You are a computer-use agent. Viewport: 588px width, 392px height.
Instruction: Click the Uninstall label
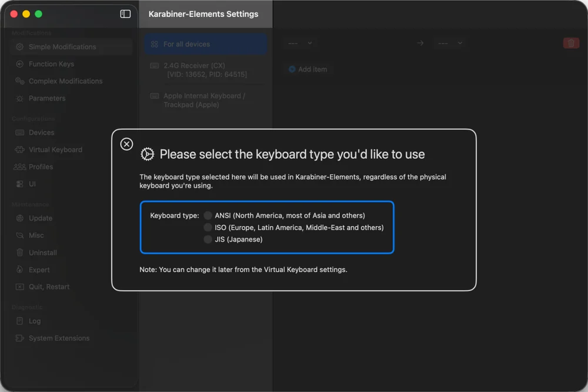(x=43, y=253)
